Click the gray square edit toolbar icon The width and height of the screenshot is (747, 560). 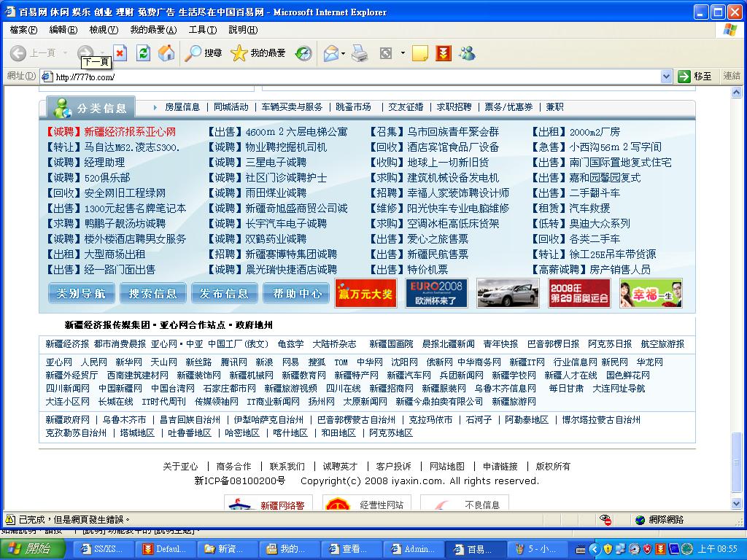point(385,52)
